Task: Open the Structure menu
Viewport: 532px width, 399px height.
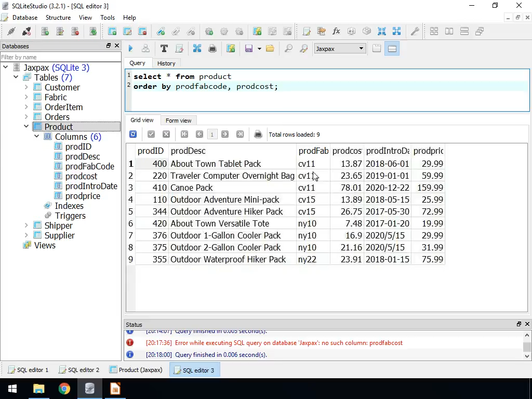Action: [x=58, y=17]
